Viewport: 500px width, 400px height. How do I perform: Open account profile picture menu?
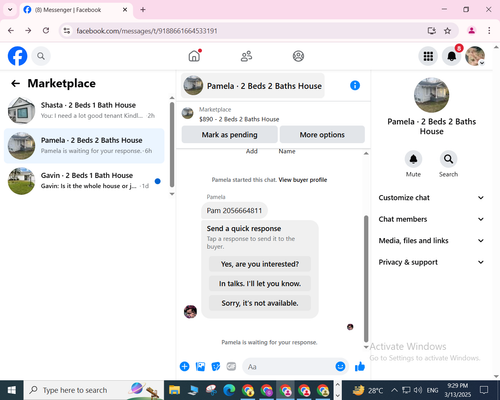(x=475, y=56)
